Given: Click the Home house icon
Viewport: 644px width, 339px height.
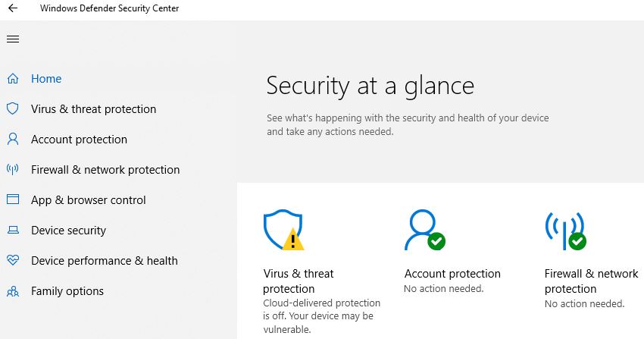Looking at the screenshot, I should (13, 78).
